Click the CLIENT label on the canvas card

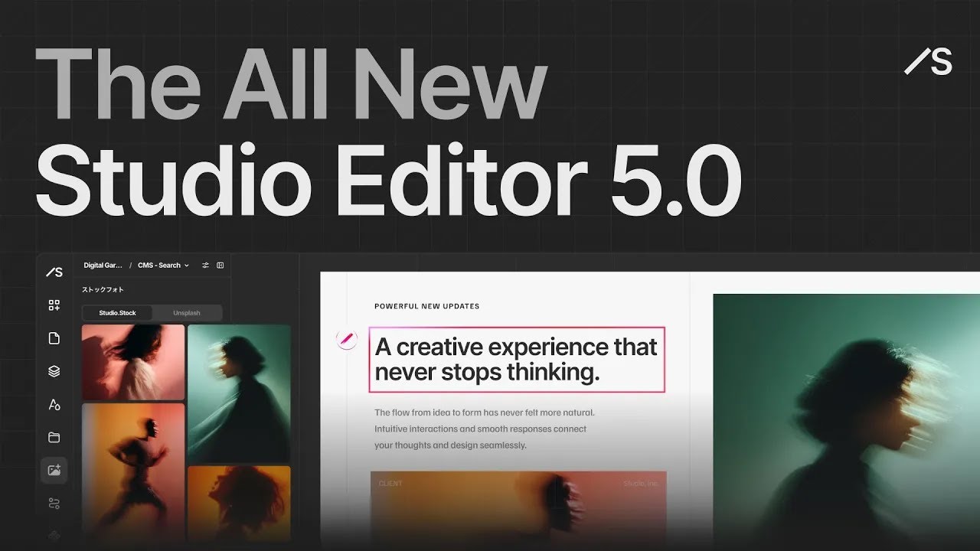tap(390, 484)
